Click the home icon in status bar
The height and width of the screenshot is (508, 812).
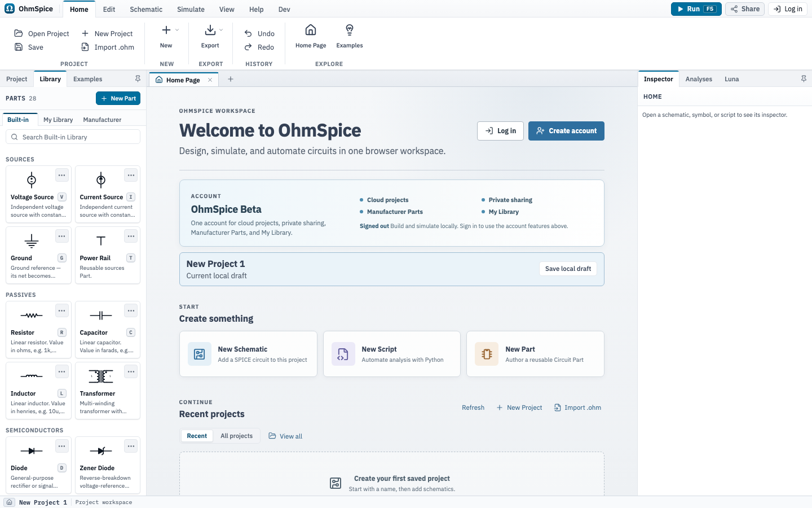pos(10,502)
